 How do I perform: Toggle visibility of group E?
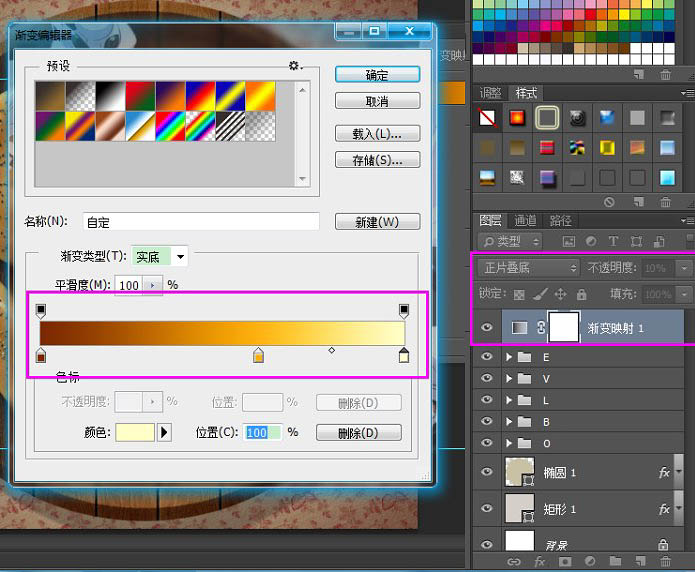coord(487,357)
